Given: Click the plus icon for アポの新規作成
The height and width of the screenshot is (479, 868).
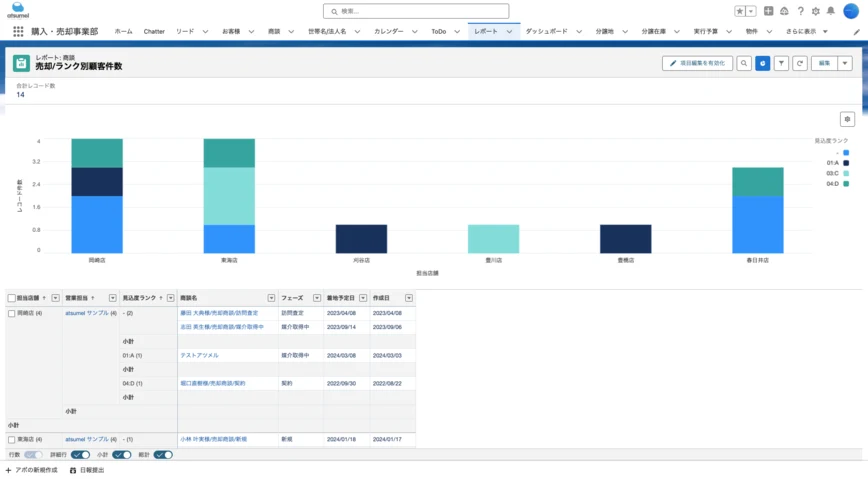Looking at the screenshot, I should pyautogui.click(x=8, y=470).
